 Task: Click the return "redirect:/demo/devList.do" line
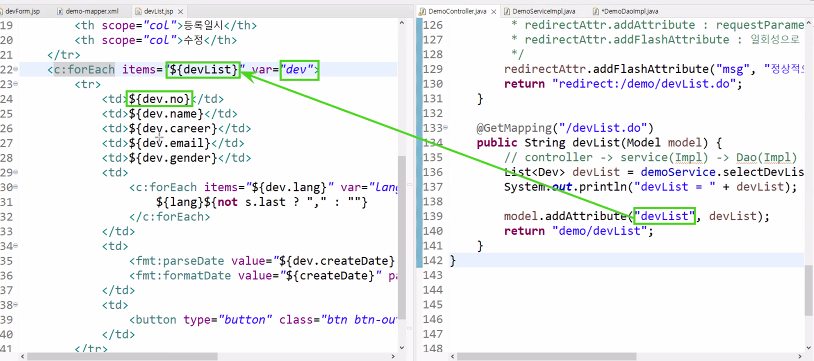623,84
